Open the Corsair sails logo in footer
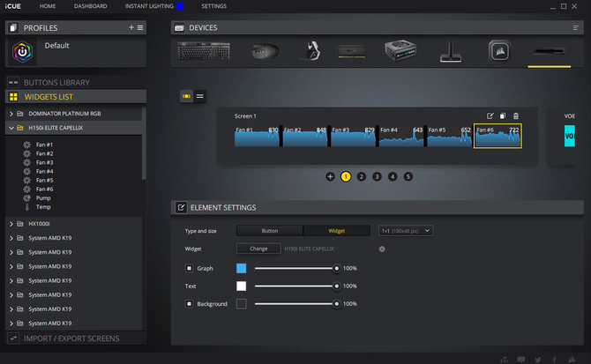The width and height of the screenshot is (591, 364). tap(572, 360)
